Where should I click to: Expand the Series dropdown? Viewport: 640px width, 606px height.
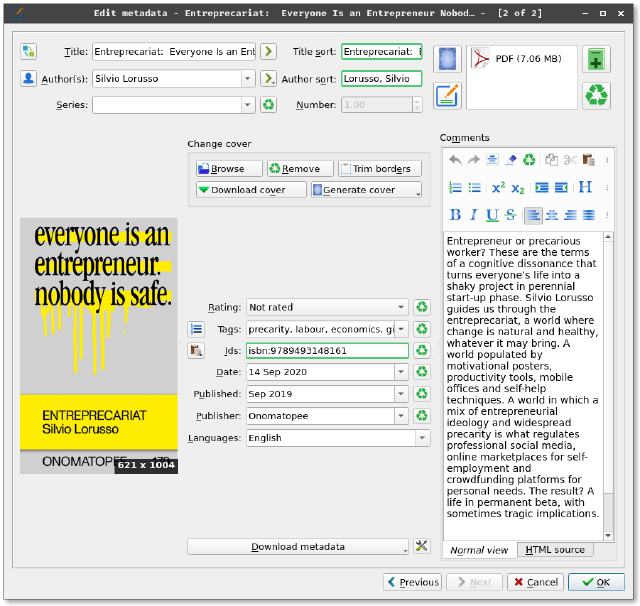(x=247, y=105)
